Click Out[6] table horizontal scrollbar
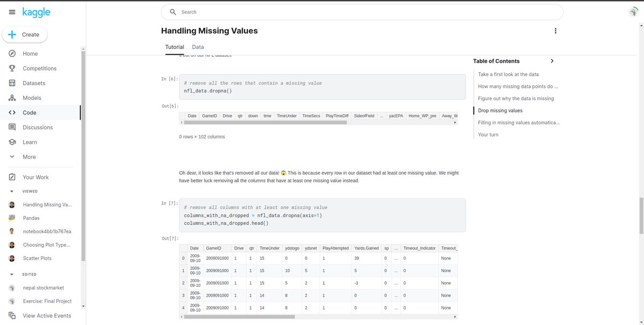Image resolution: width=644 pixels, height=325 pixels. click(x=265, y=122)
